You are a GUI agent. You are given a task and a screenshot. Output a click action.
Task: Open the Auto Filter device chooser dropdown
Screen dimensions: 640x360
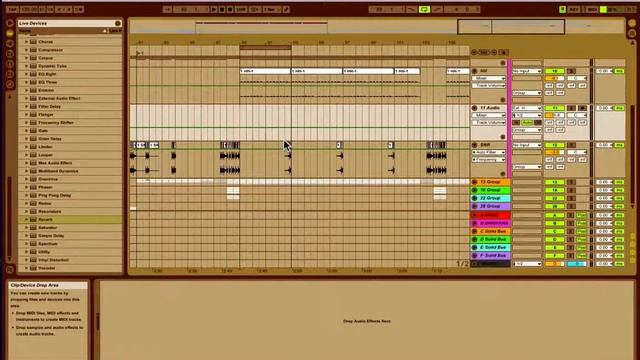point(489,152)
